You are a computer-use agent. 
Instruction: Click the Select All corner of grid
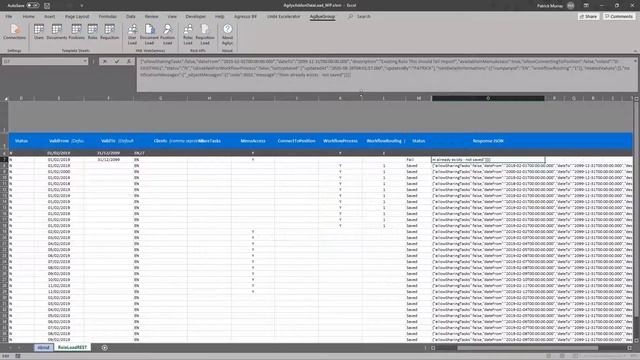[x=6, y=98]
